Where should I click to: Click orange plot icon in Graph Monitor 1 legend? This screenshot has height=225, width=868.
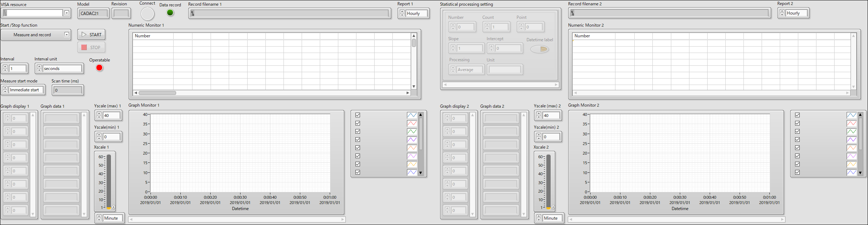pyautogui.click(x=412, y=148)
